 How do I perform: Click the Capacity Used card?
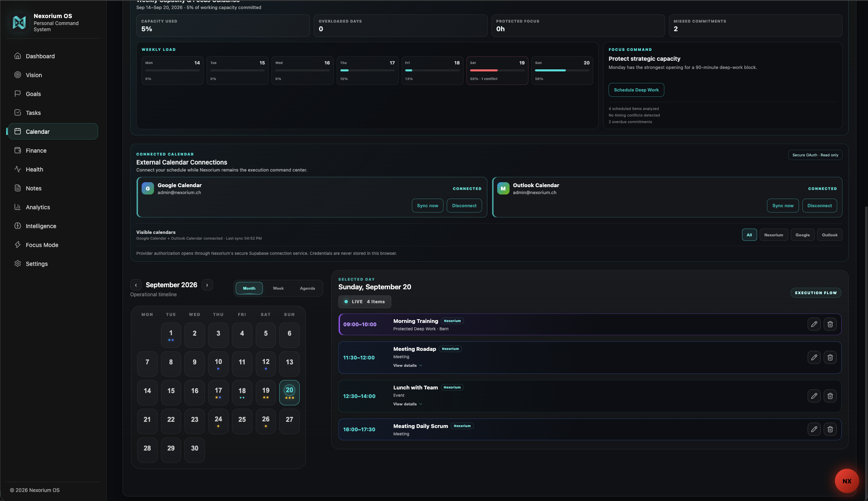(223, 25)
